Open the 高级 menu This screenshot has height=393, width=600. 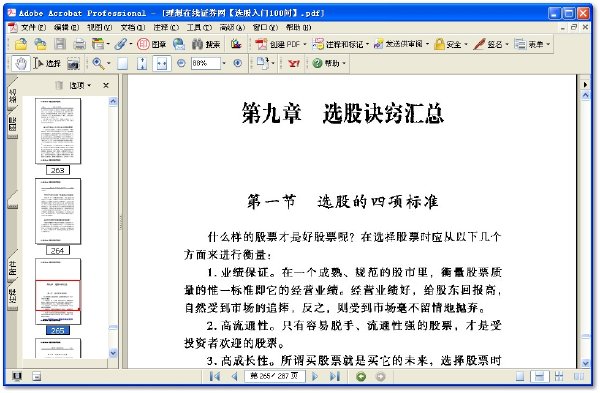pos(232,28)
